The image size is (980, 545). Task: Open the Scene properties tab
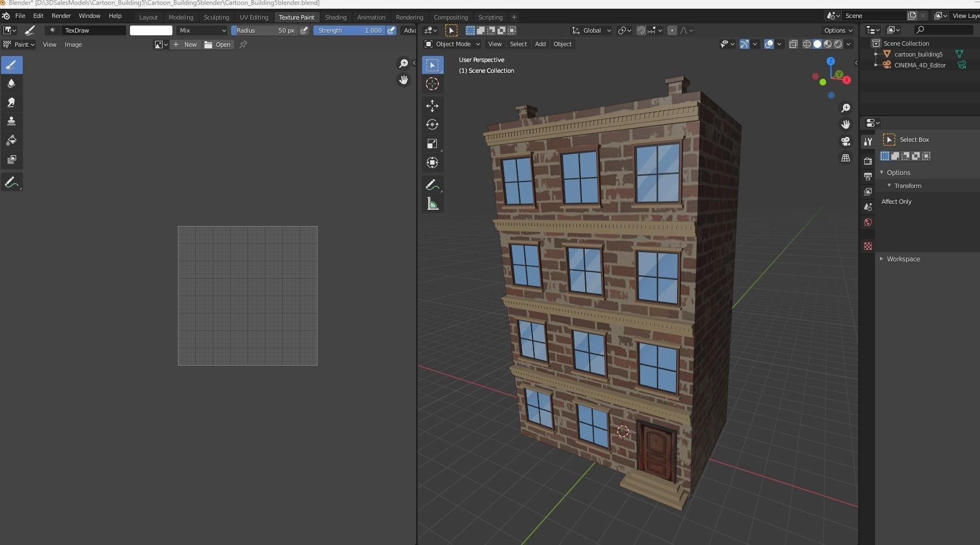coord(868,206)
